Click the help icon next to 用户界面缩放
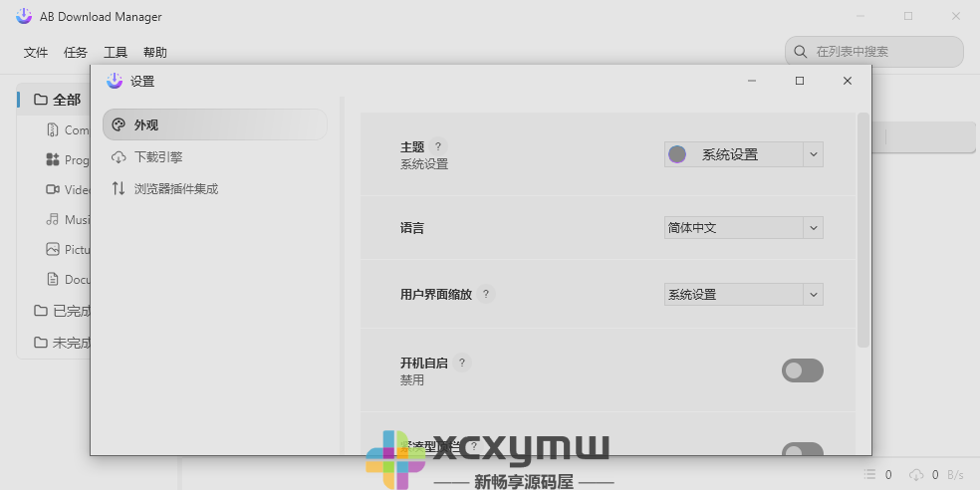980x490 pixels. tap(486, 293)
